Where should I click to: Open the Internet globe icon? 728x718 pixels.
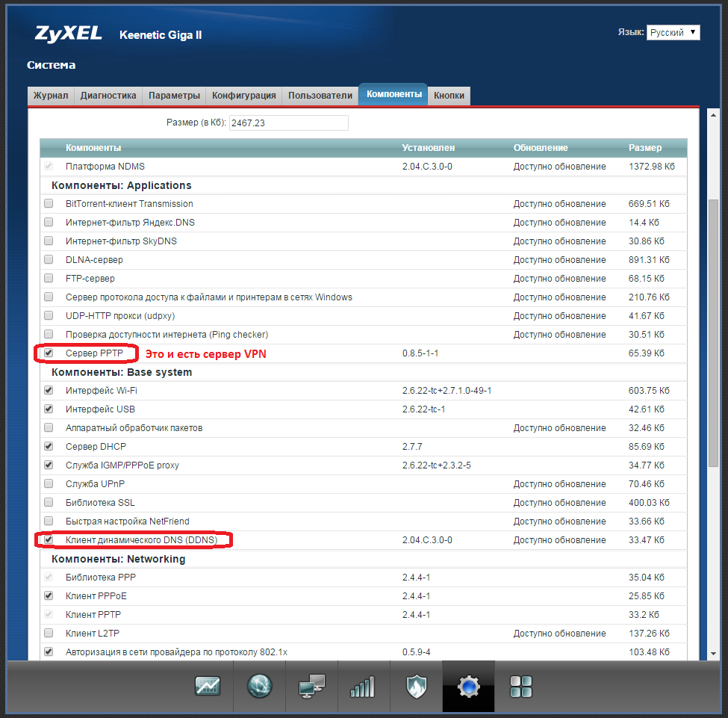[260, 686]
